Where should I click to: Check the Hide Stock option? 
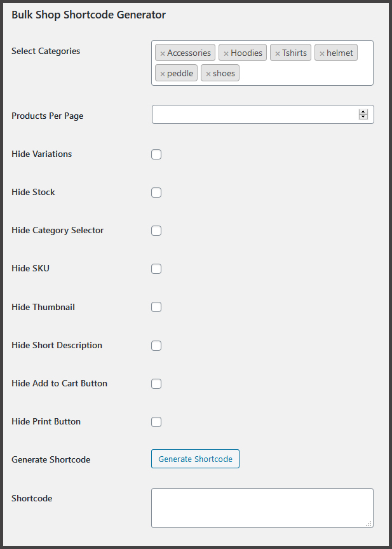[156, 193]
